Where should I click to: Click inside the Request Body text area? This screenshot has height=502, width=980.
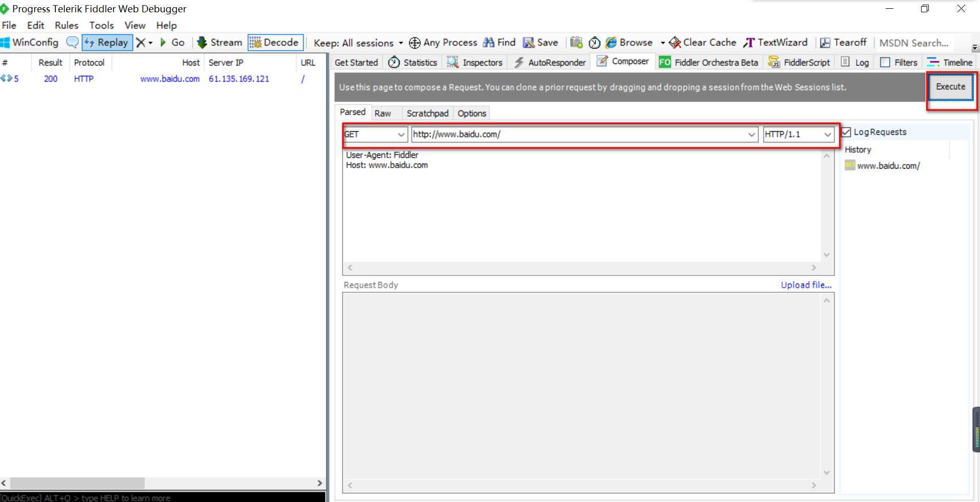click(581, 386)
